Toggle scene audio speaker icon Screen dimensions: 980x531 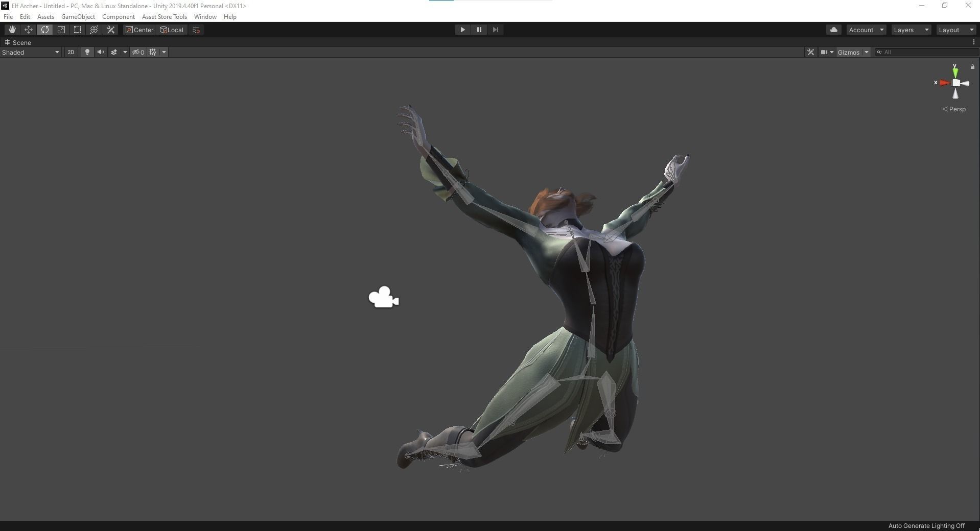101,52
